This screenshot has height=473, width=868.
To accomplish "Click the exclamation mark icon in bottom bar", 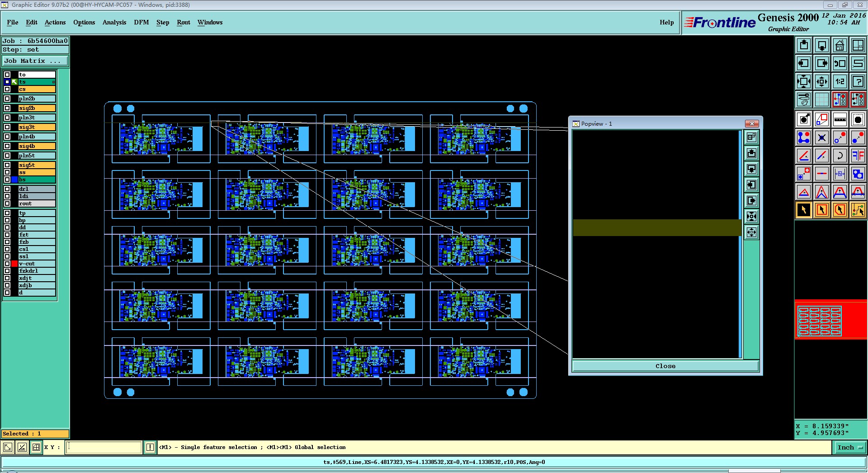I will click(x=150, y=448).
